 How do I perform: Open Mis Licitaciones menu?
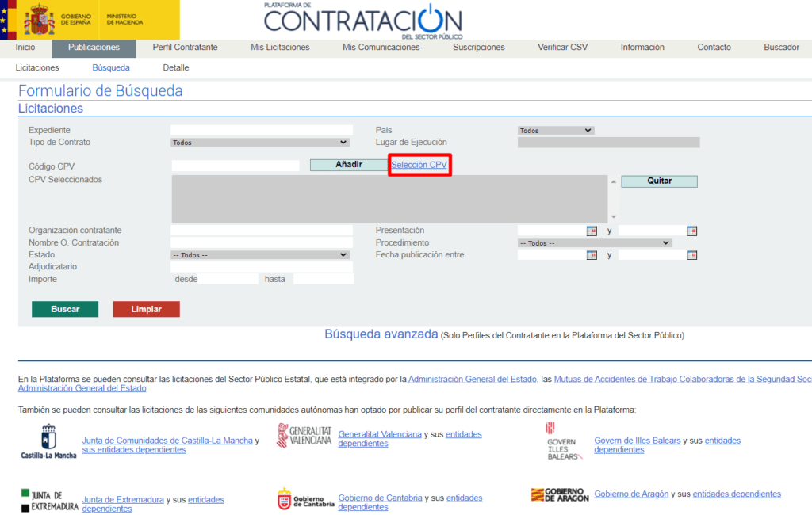[x=280, y=47]
